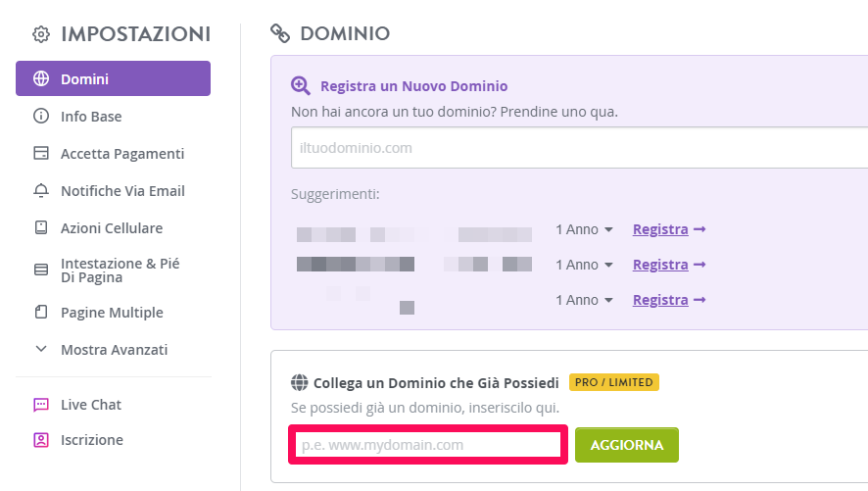Click the iltuodominio.com domain search field
The height and width of the screenshot is (491, 868).
pyautogui.click(x=580, y=148)
